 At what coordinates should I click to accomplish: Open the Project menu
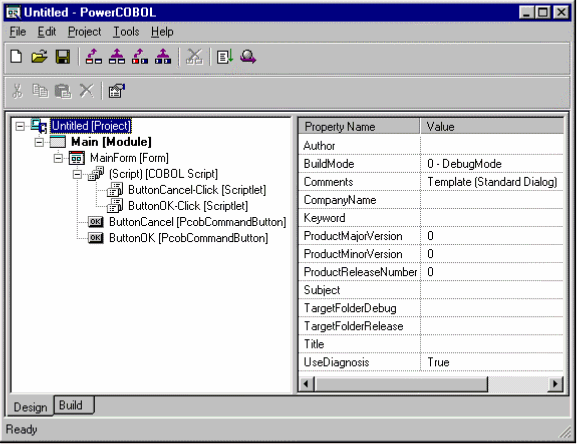[84, 32]
